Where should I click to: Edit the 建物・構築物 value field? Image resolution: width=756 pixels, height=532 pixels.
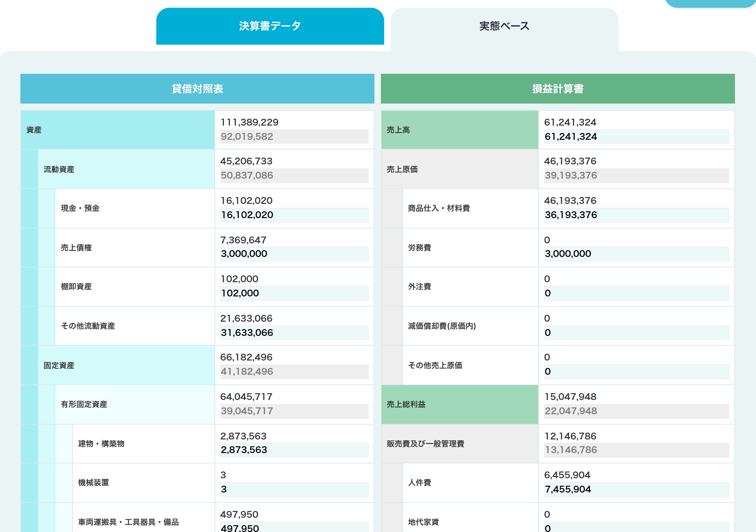pyautogui.click(x=294, y=450)
